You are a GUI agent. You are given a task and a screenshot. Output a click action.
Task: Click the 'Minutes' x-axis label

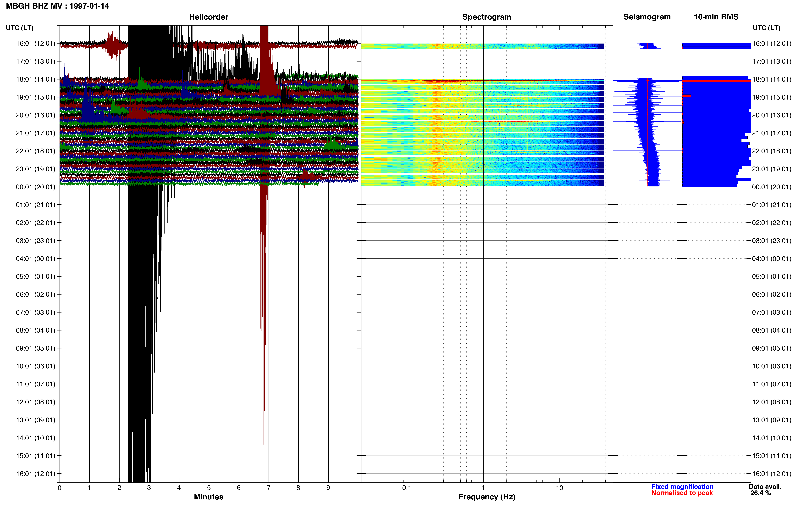(x=209, y=497)
